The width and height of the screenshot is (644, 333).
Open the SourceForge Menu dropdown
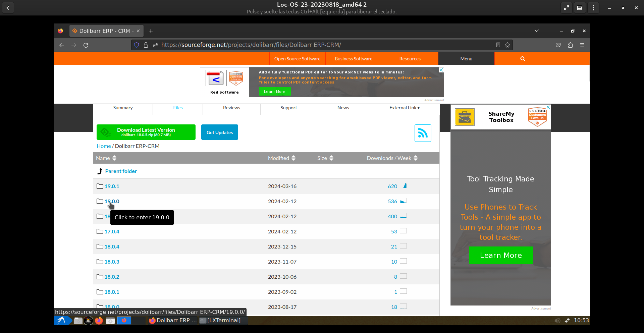(466, 59)
